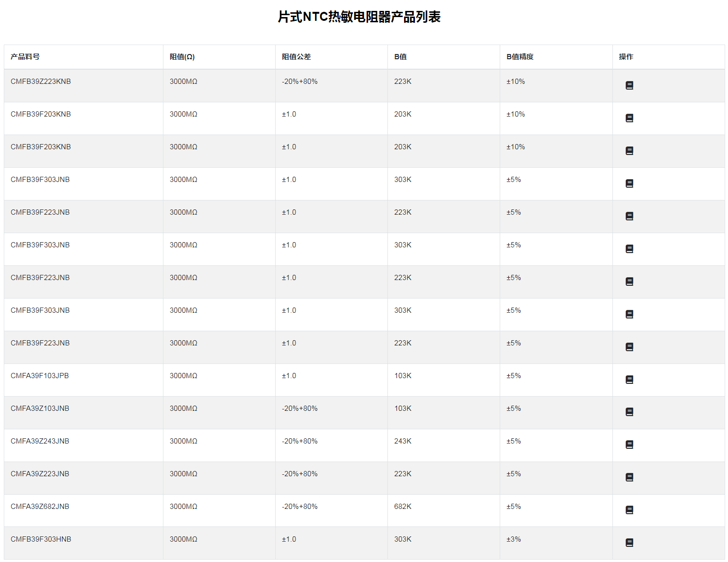Click the B值精度 column header
This screenshot has width=728, height=562.
click(520, 57)
